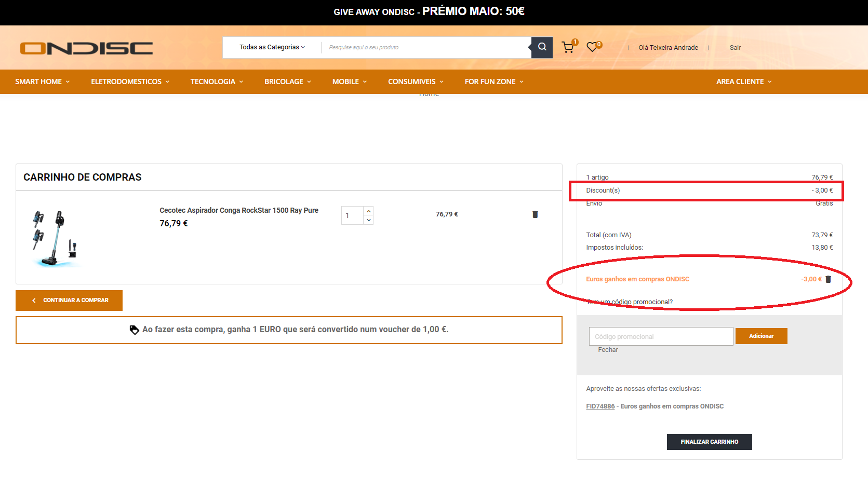Click the product search input field

pos(426,47)
